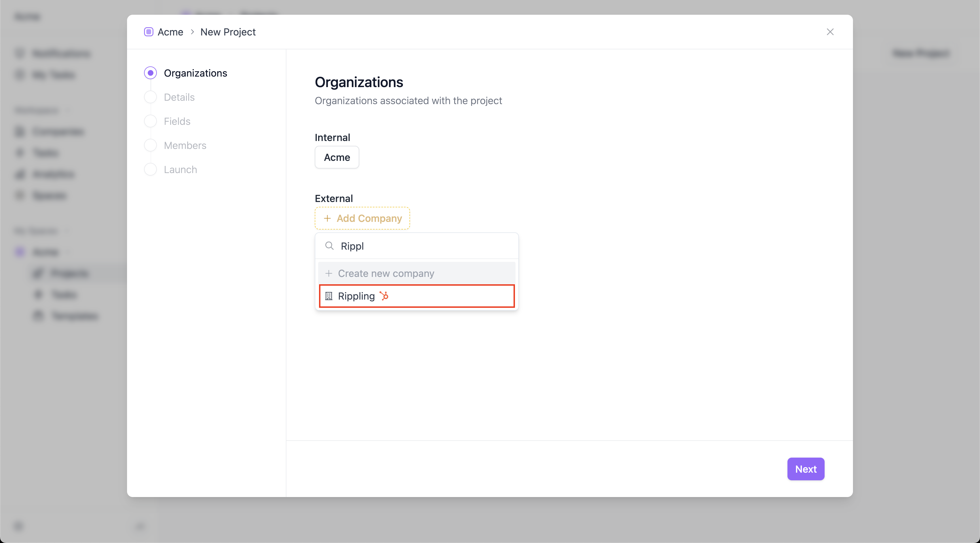Image resolution: width=980 pixels, height=543 pixels.
Task: Go to the Members step
Action: point(185,145)
